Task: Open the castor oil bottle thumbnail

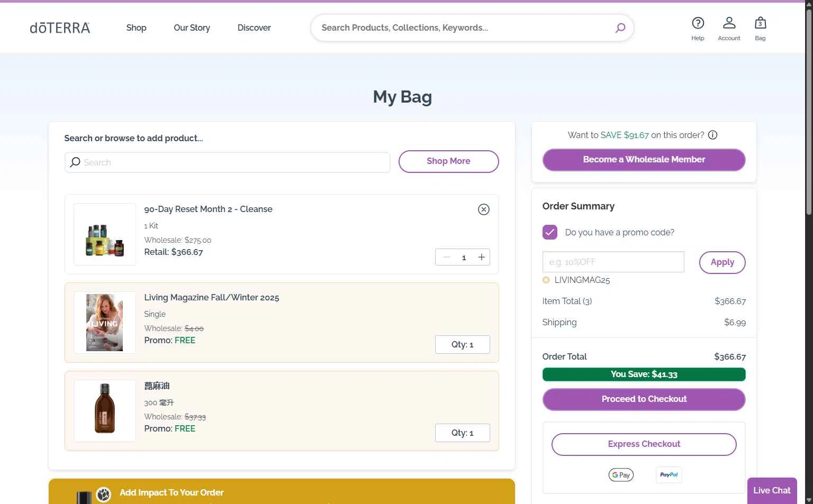Action: 105,411
